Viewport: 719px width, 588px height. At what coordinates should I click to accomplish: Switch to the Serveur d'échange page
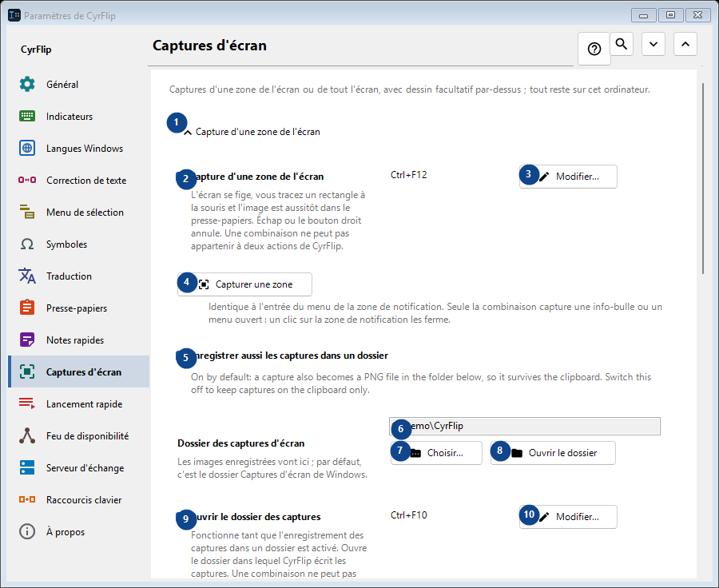(x=79, y=468)
